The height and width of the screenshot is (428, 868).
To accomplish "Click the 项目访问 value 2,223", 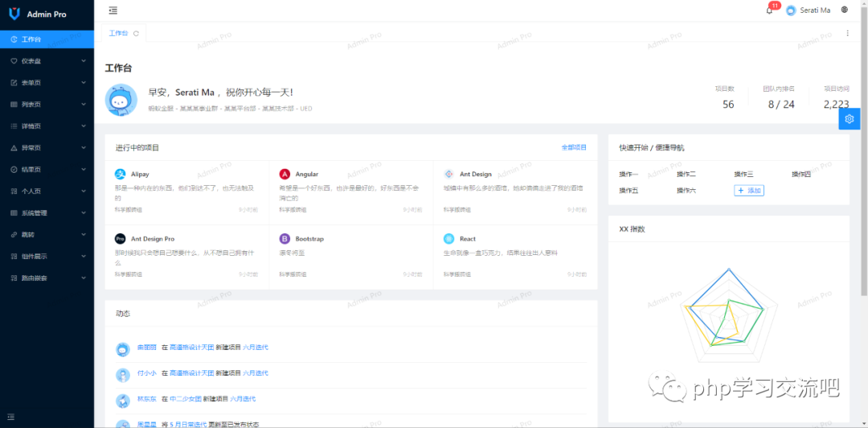I will coord(836,105).
